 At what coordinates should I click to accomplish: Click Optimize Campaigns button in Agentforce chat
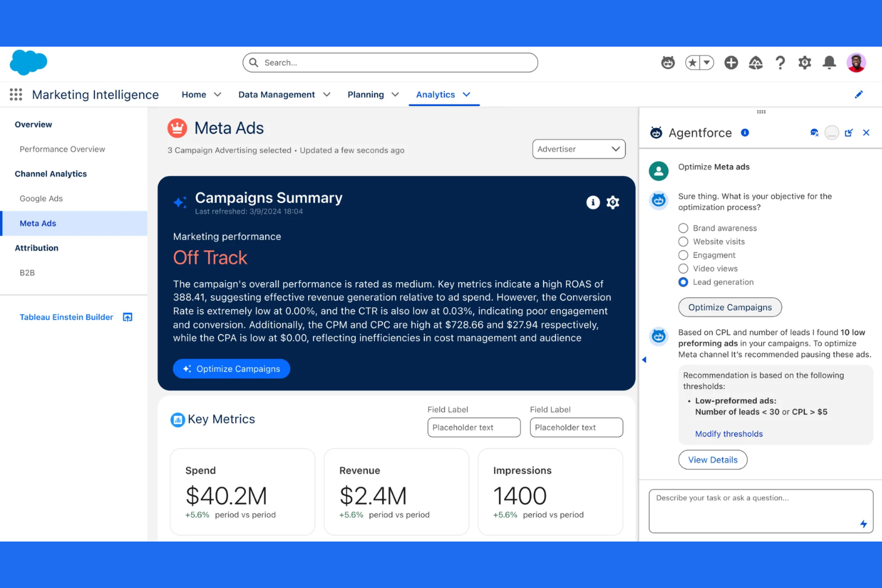click(730, 307)
